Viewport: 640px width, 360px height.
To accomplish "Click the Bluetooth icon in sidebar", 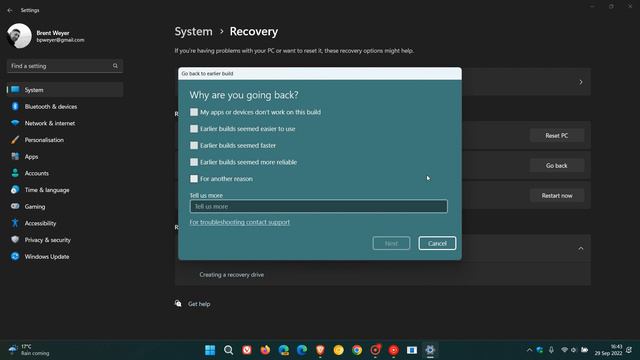I will click(x=15, y=106).
